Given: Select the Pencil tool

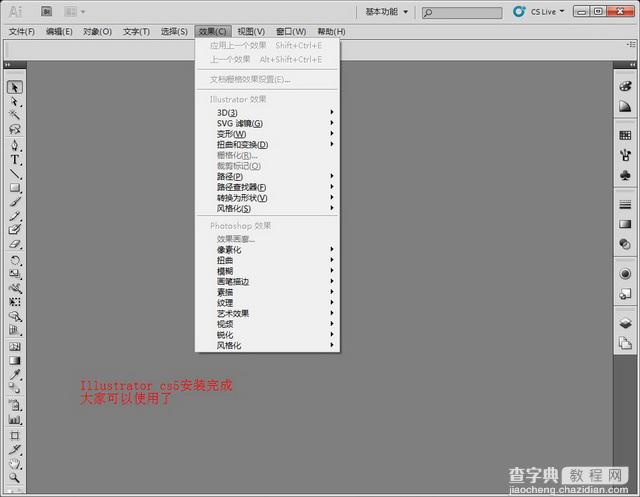Looking at the screenshot, I should pos(15,216).
